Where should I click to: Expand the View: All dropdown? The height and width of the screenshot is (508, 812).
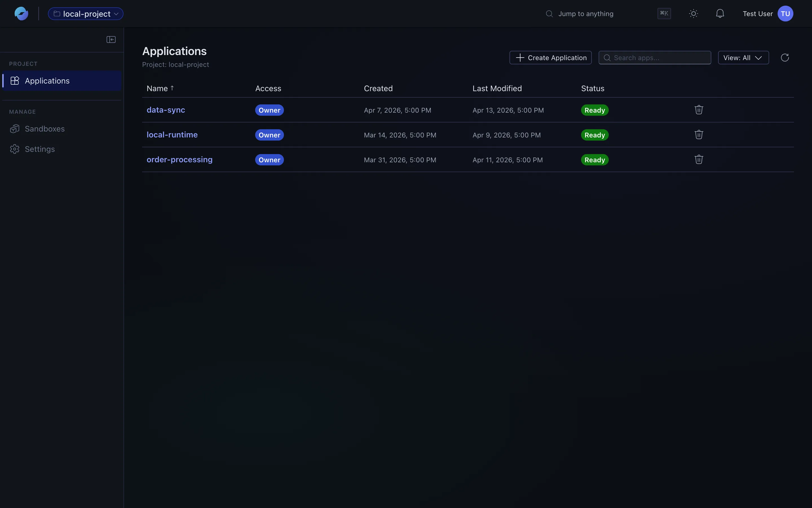(743, 58)
